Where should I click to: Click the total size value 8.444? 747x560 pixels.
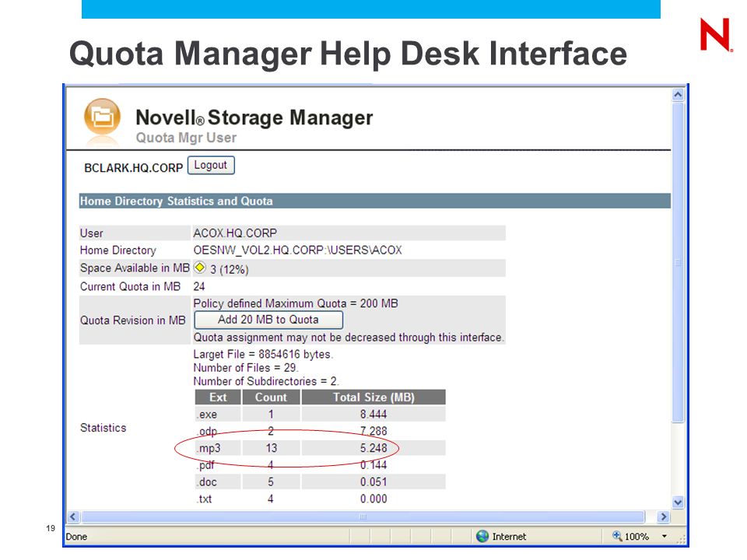pyautogui.click(x=373, y=415)
